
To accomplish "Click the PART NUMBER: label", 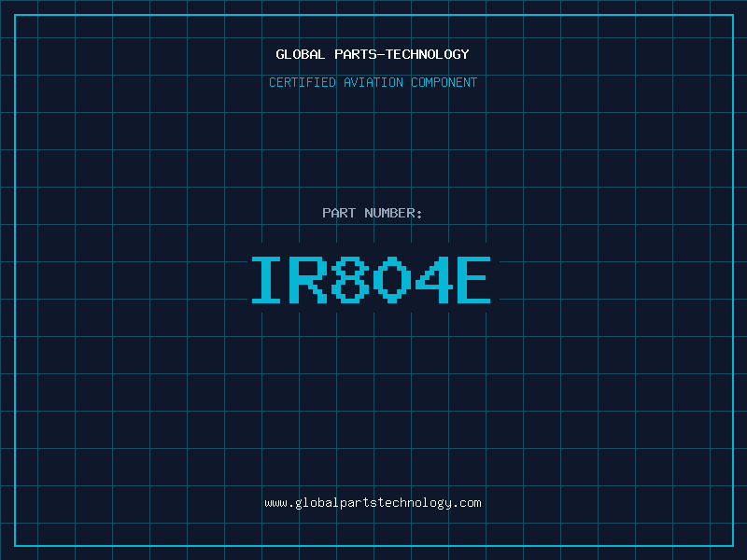I will click(x=373, y=213).
